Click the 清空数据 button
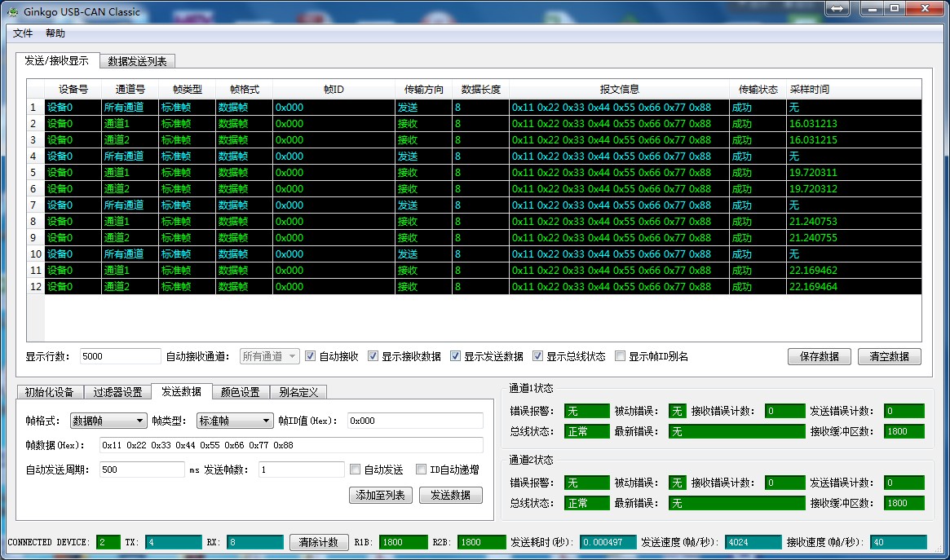 (x=889, y=355)
